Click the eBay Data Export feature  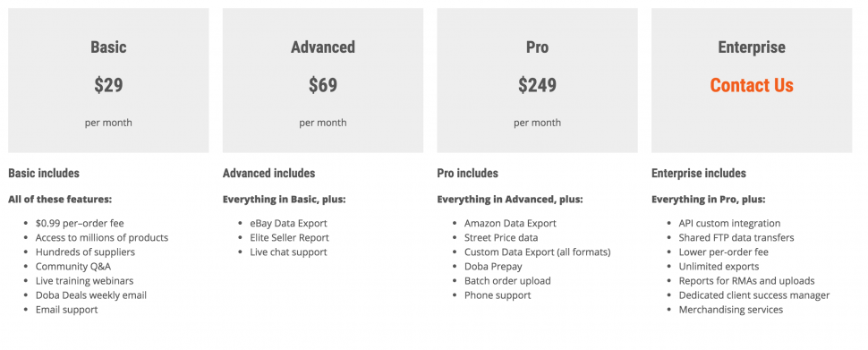pyautogui.click(x=288, y=223)
